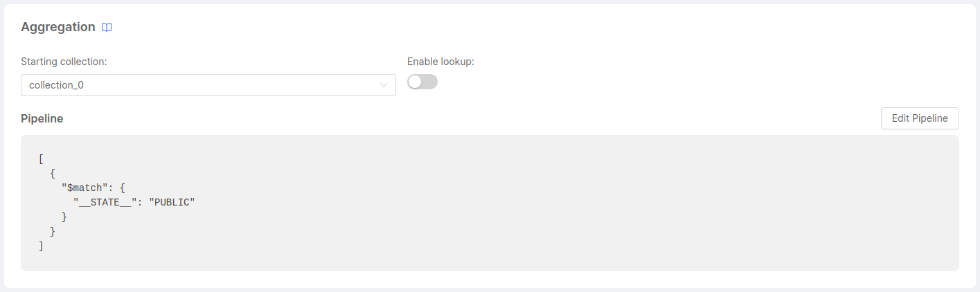Click the opening square bracket of the pipeline
Screen dimensions: 980x292
(42, 158)
